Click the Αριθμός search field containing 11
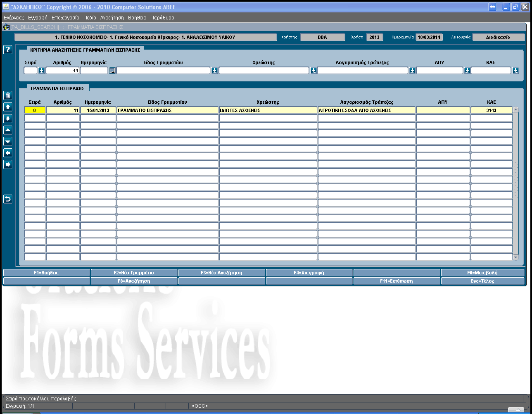The image size is (532, 414). [62, 71]
